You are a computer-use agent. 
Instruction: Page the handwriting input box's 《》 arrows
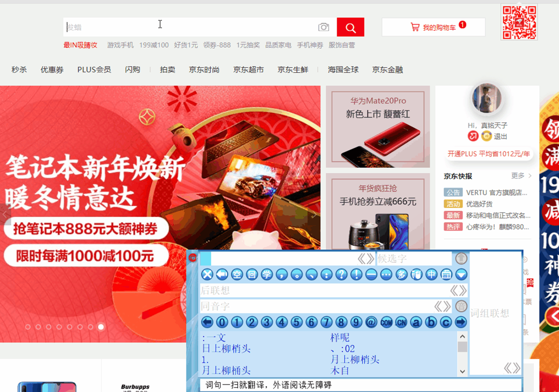pos(366,258)
